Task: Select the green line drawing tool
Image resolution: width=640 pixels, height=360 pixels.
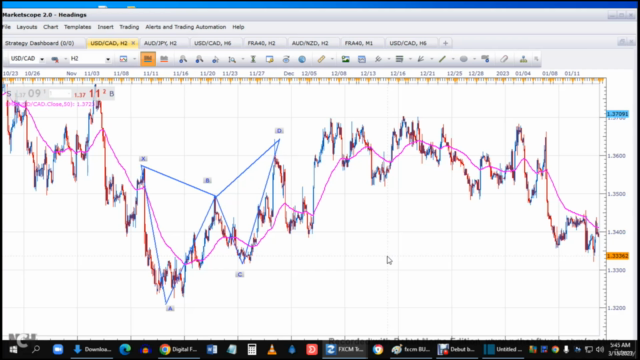Action: (442, 59)
